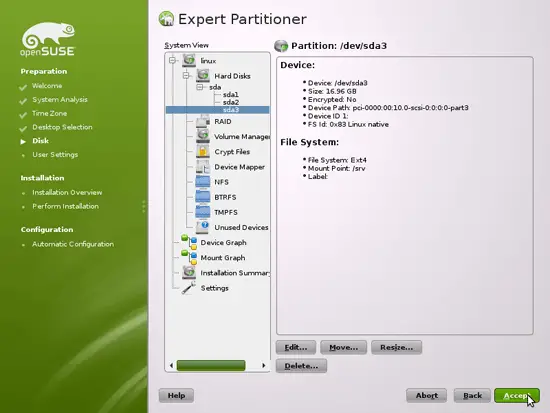Click the 'File System: Ext4' line
This screenshot has height=413, width=550.
[x=337, y=160]
